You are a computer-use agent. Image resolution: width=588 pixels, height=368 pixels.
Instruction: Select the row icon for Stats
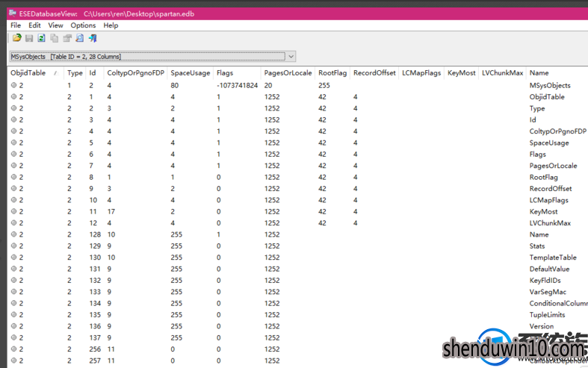pyautogui.click(x=14, y=246)
